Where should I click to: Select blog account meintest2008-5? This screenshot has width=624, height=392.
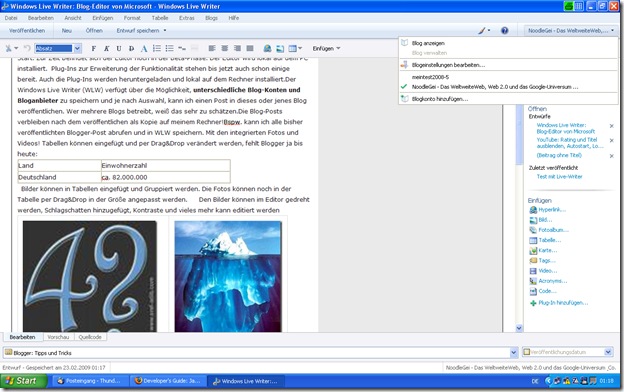coord(430,77)
